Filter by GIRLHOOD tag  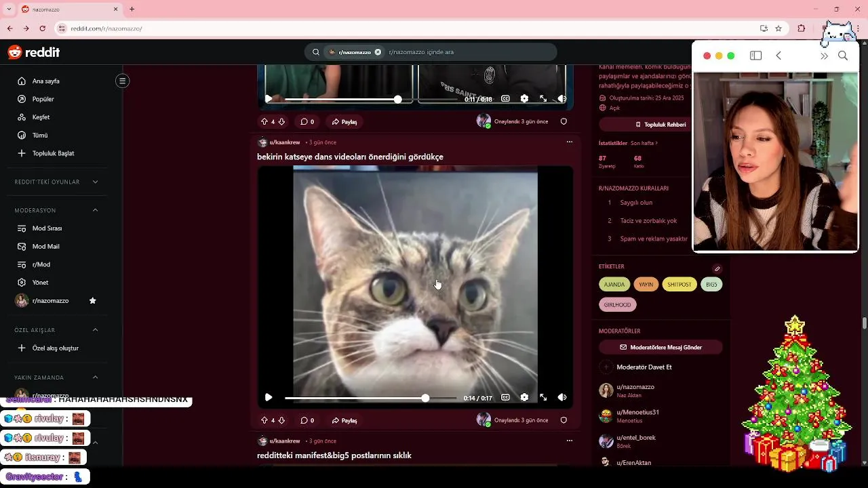click(618, 305)
